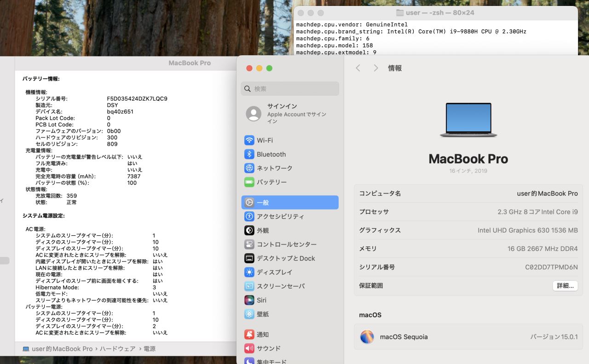Open アクセシビリティ icon in sidebar
The height and width of the screenshot is (364, 589).
(249, 216)
